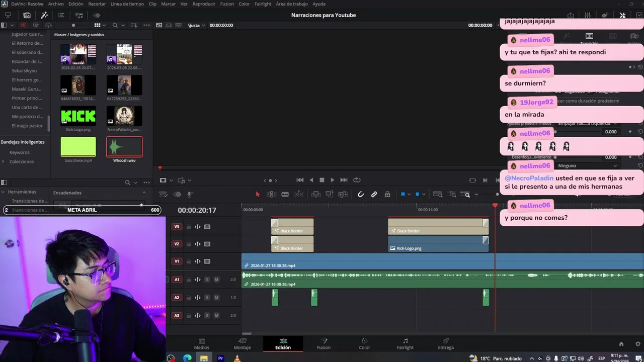644x362 pixels.
Task: Open the media pool three-dots options menu
Action: point(146,25)
